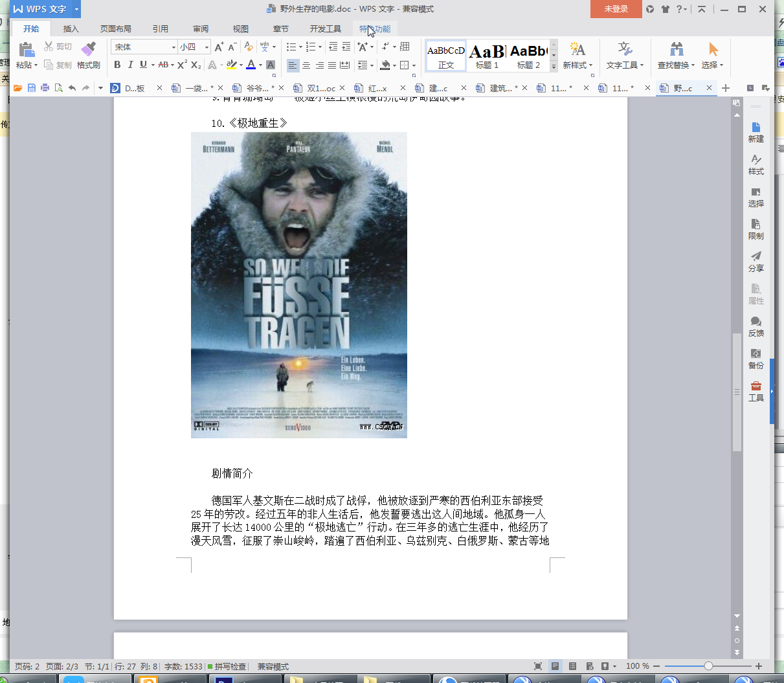This screenshot has width=784, height=683.
Task: Open 查找替换 find and replace
Action: pyautogui.click(x=676, y=56)
